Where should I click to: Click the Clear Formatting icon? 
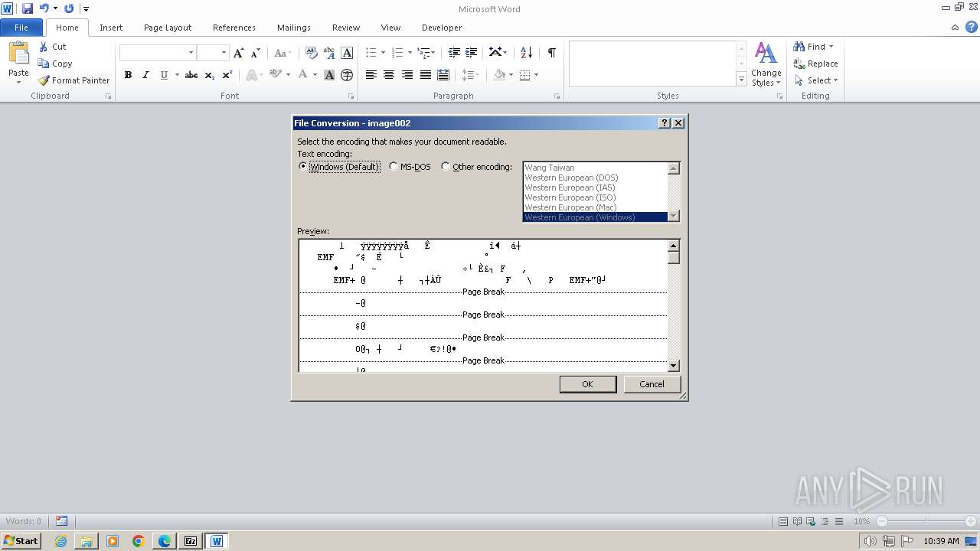(311, 53)
